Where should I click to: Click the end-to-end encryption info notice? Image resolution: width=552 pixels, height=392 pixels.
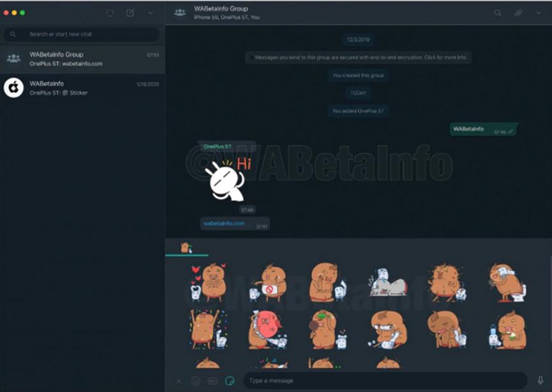click(x=358, y=57)
